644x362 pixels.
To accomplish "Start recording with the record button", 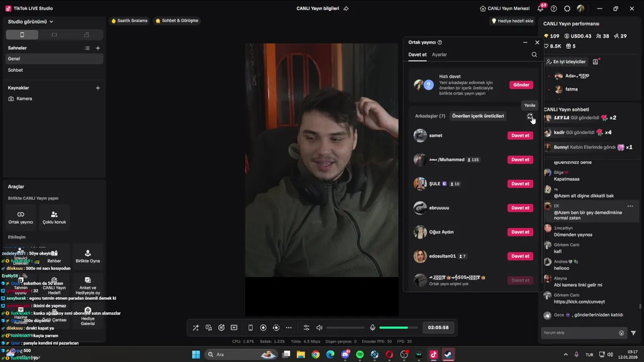I will pyautogui.click(x=263, y=328).
